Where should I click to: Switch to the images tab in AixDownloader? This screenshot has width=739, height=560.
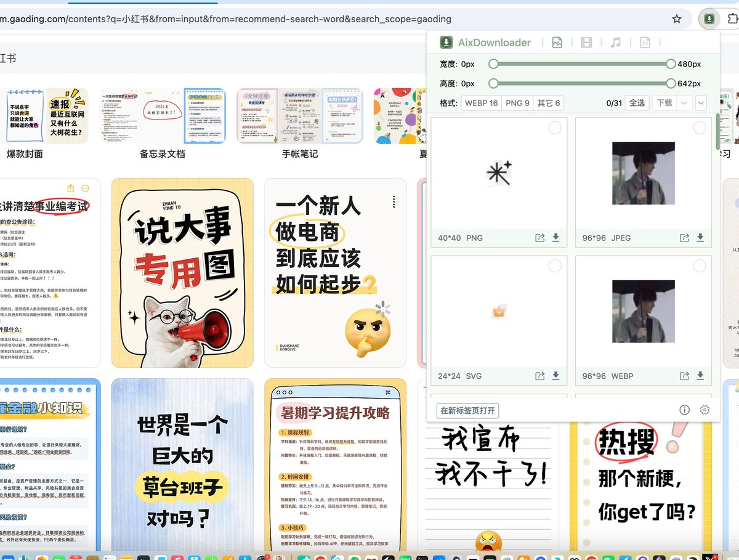click(557, 43)
